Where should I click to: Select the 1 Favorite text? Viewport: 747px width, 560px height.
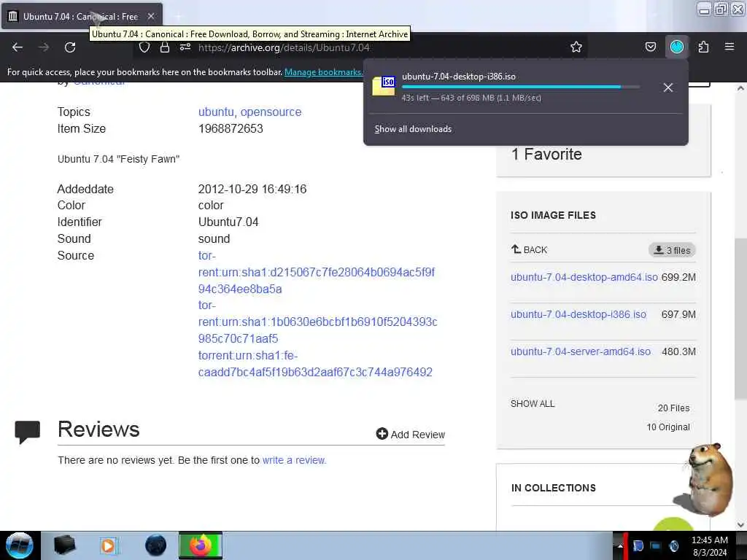tap(546, 155)
